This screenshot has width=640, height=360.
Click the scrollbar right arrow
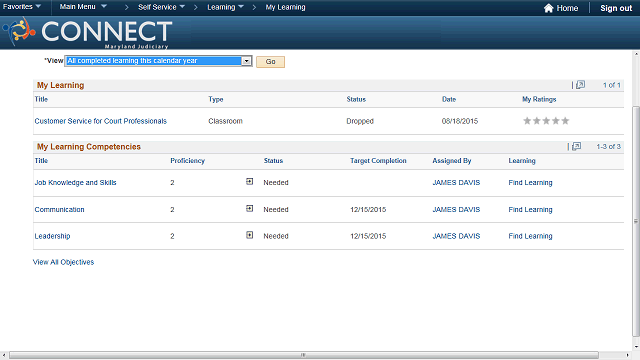pos(627,356)
